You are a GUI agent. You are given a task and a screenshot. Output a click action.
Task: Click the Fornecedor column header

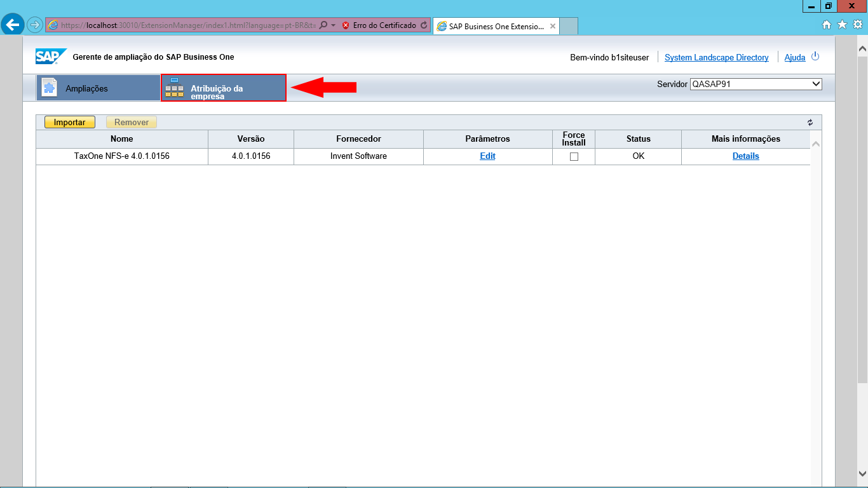coord(358,139)
